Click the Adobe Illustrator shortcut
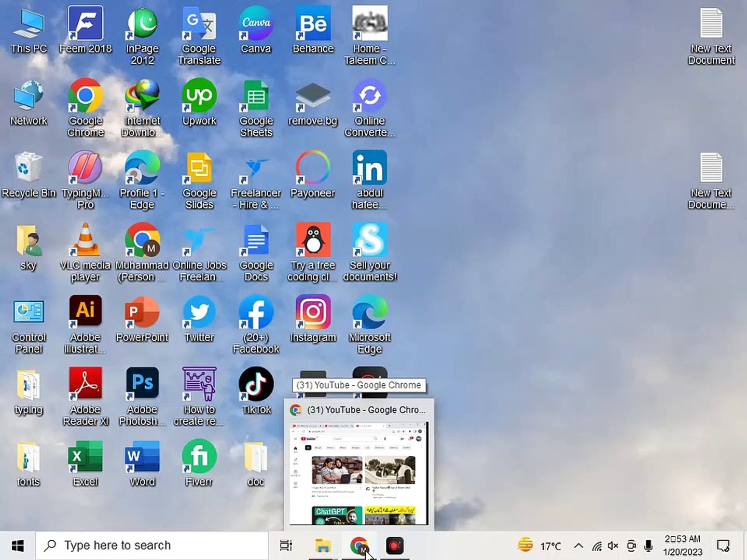Image resolution: width=747 pixels, height=560 pixels. (86, 325)
